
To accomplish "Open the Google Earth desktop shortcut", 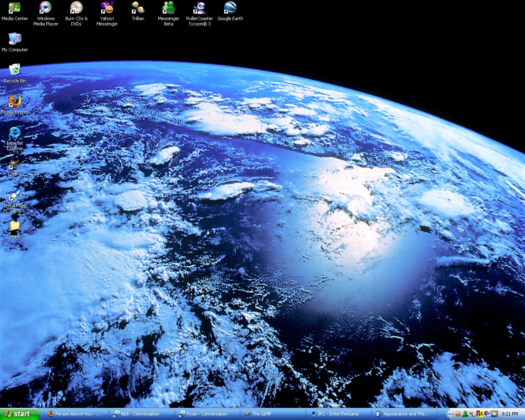I will [230, 8].
